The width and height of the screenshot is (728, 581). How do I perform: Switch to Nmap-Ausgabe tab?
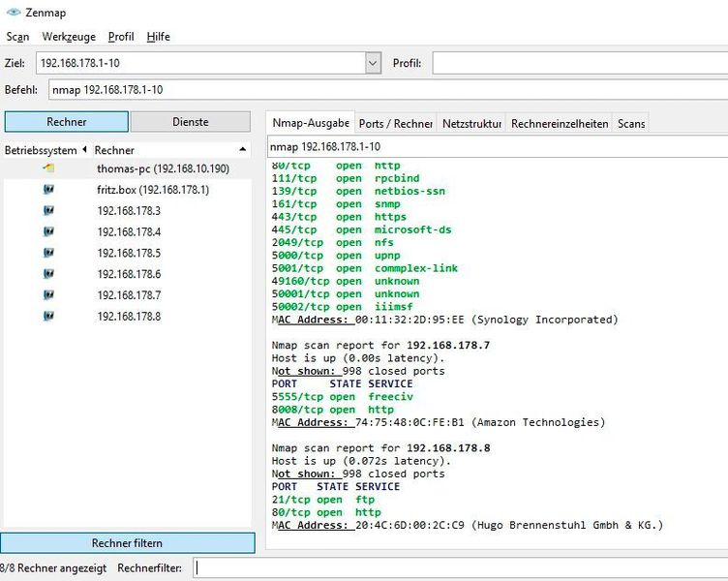[311, 123]
